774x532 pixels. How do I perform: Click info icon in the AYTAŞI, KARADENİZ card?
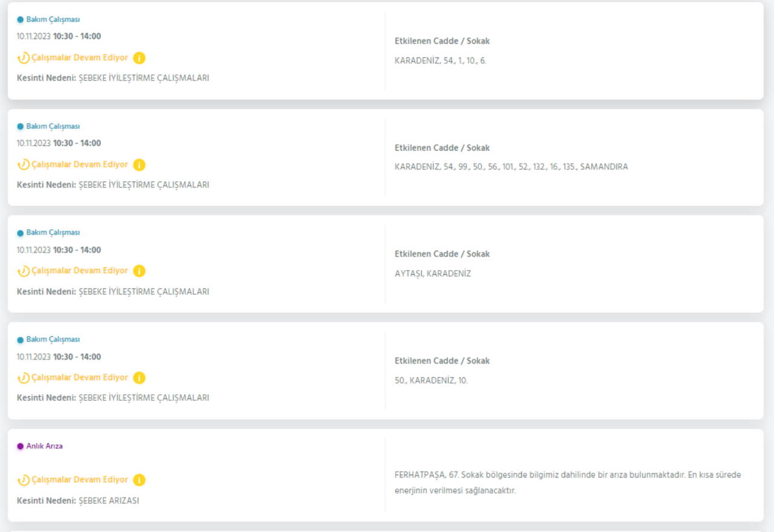pos(139,271)
